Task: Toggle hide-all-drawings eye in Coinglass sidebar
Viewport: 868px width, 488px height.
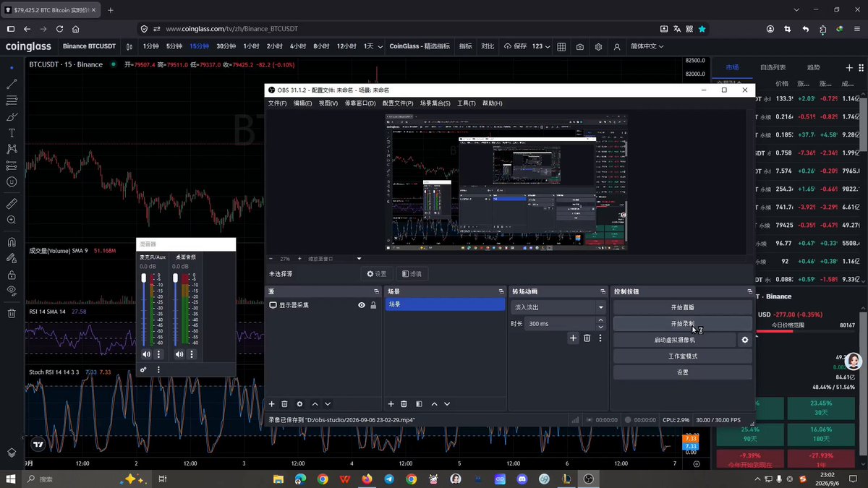Action: point(12,291)
